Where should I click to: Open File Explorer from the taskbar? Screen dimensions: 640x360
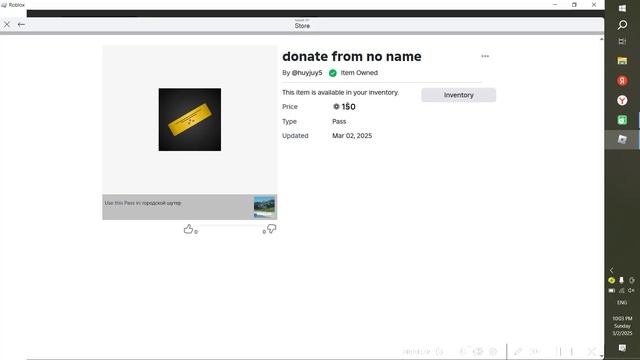click(x=622, y=61)
